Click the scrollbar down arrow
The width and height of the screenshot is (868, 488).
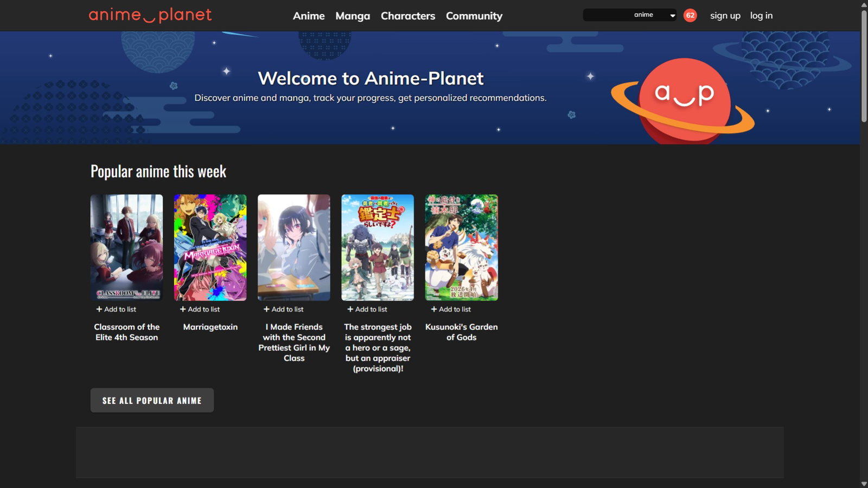(864, 484)
